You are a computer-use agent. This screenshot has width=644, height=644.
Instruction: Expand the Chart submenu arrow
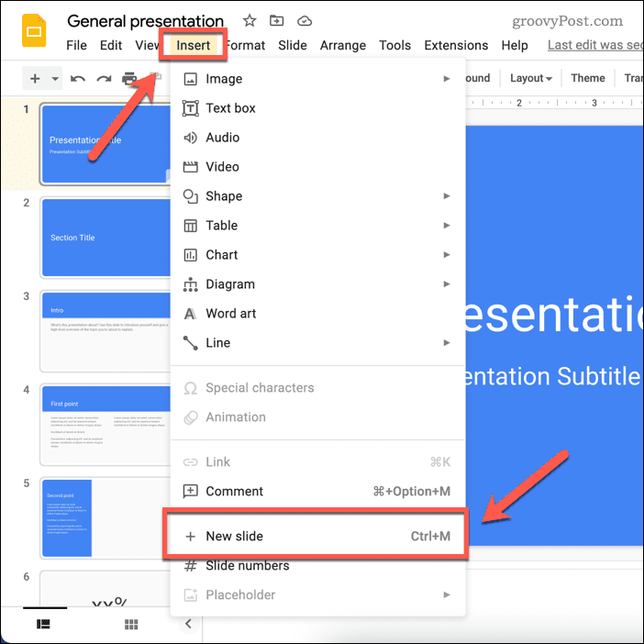click(447, 255)
